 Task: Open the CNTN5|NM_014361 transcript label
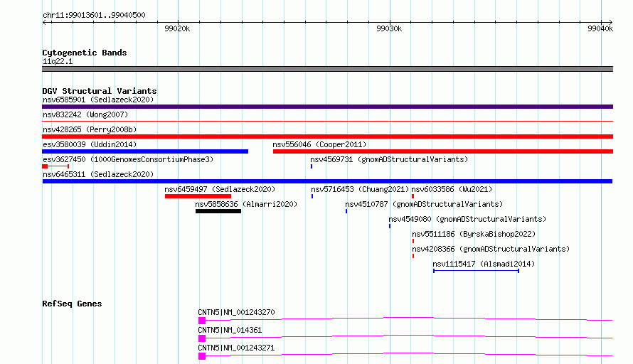pos(230,330)
